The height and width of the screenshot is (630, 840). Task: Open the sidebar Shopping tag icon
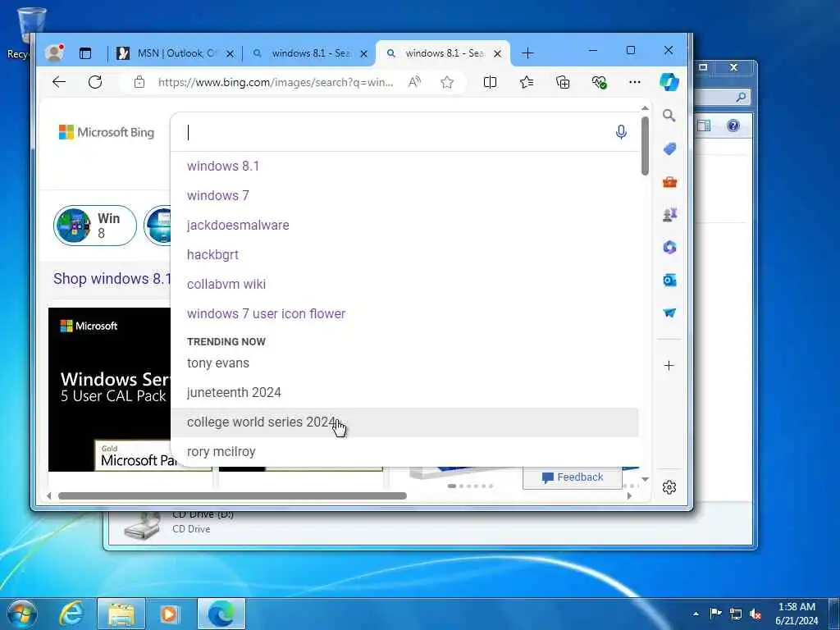tap(669, 149)
